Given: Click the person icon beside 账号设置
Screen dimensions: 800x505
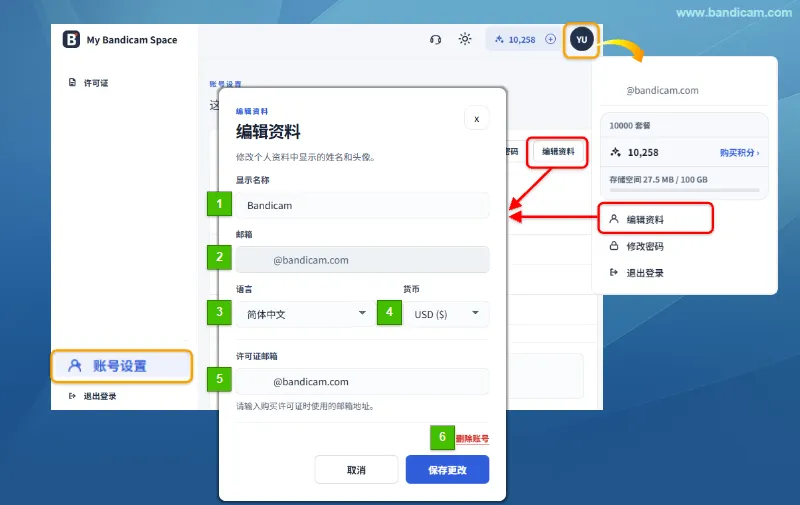Looking at the screenshot, I should [x=75, y=365].
